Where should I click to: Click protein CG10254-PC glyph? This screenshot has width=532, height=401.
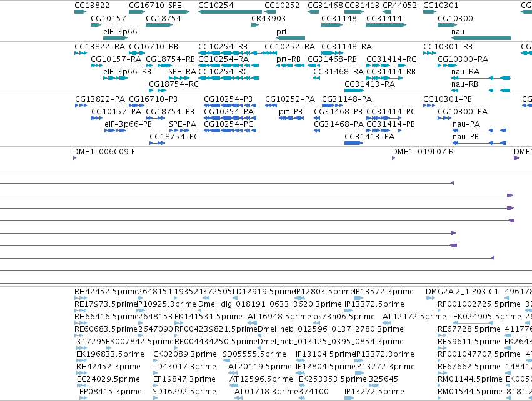pos(230,131)
